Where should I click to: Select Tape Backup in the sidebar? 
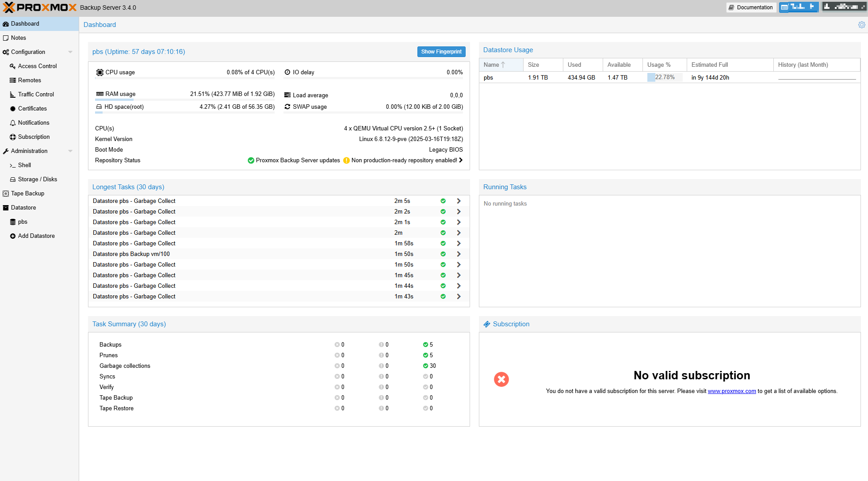(x=27, y=194)
